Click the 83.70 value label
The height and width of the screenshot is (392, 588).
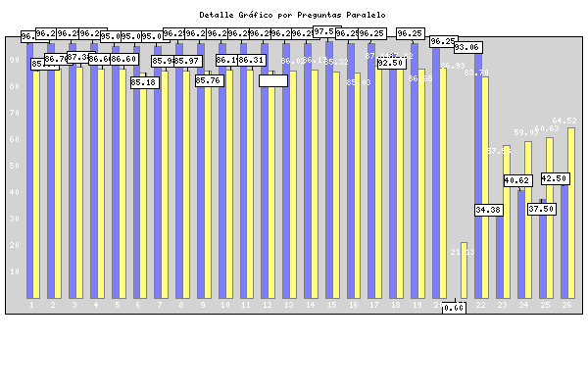click(476, 73)
